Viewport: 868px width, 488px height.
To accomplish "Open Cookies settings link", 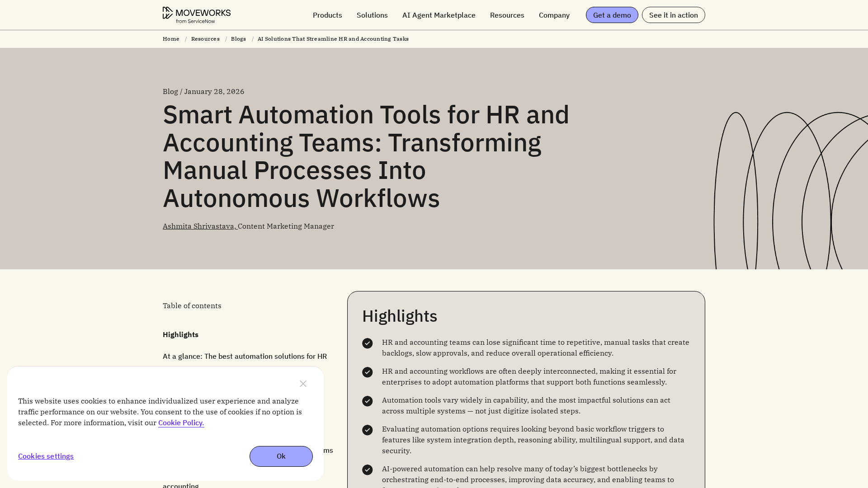I will coord(46,456).
